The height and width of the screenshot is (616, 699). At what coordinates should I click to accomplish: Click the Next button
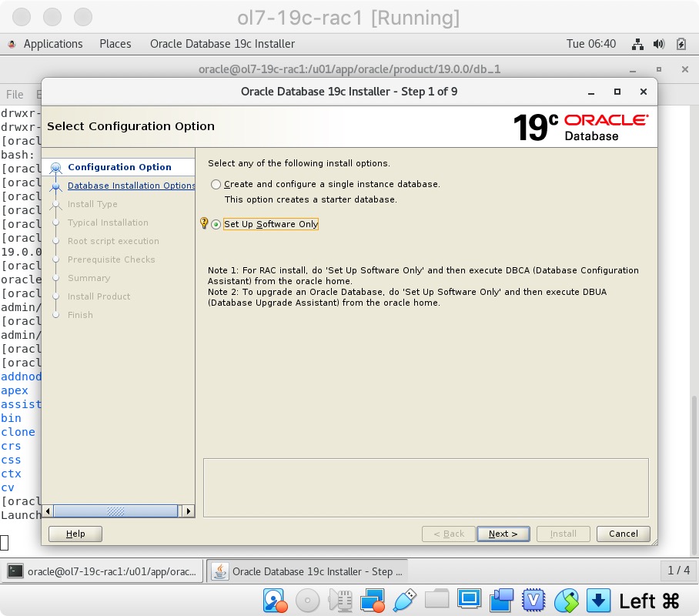[x=503, y=534]
